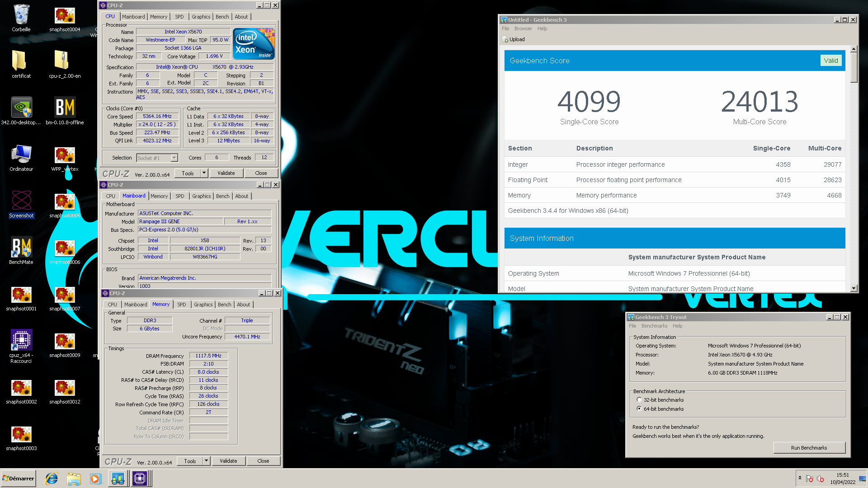Open Graphics tab in the Mainboard CPU-Z window
Image resolution: width=868 pixels, height=488 pixels.
[x=201, y=196]
